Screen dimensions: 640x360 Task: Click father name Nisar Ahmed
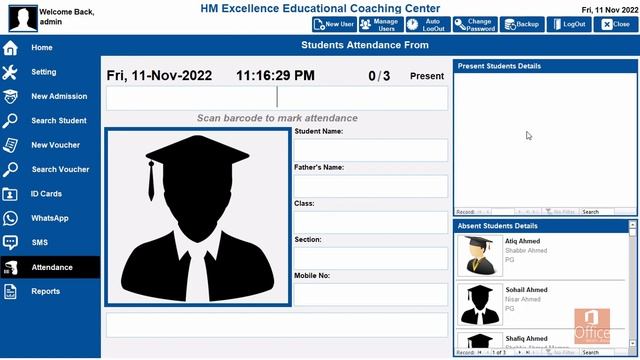pos(523,299)
